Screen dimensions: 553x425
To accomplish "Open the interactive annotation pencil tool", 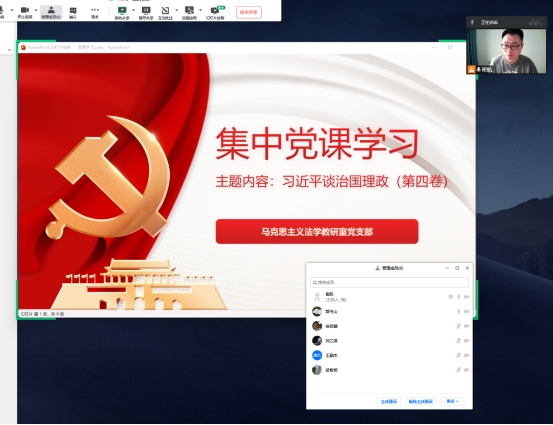I will (165, 11).
